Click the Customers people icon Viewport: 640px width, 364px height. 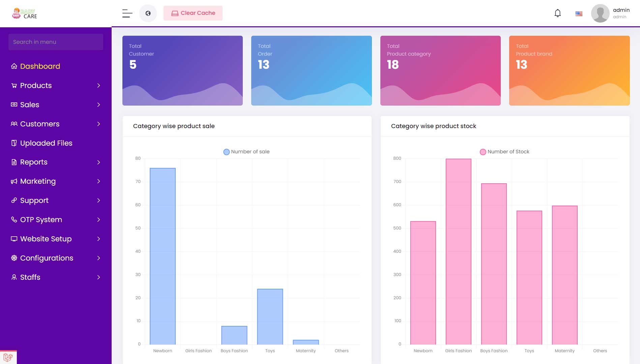(x=14, y=124)
